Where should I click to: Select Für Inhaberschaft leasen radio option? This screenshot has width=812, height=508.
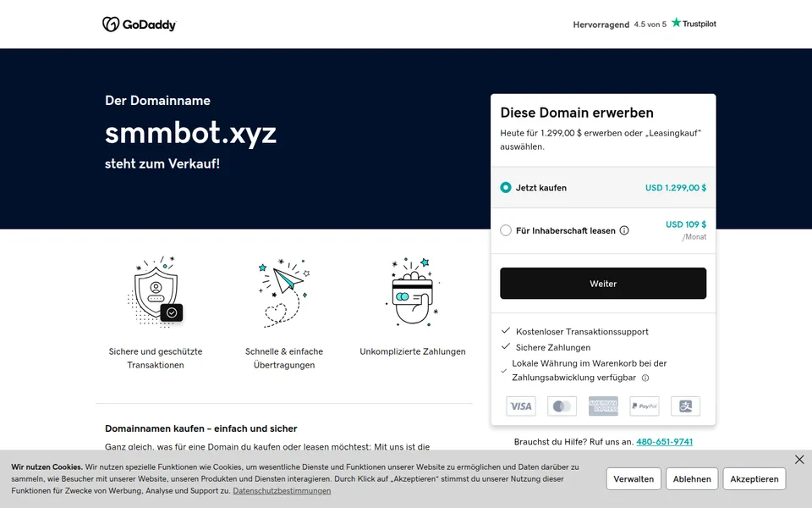pos(506,230)
